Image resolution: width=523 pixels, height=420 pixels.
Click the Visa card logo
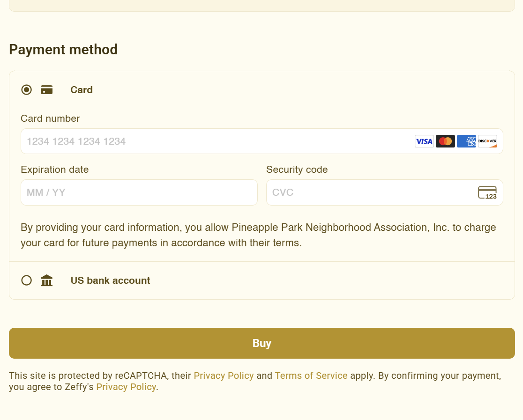coord(424,141)
